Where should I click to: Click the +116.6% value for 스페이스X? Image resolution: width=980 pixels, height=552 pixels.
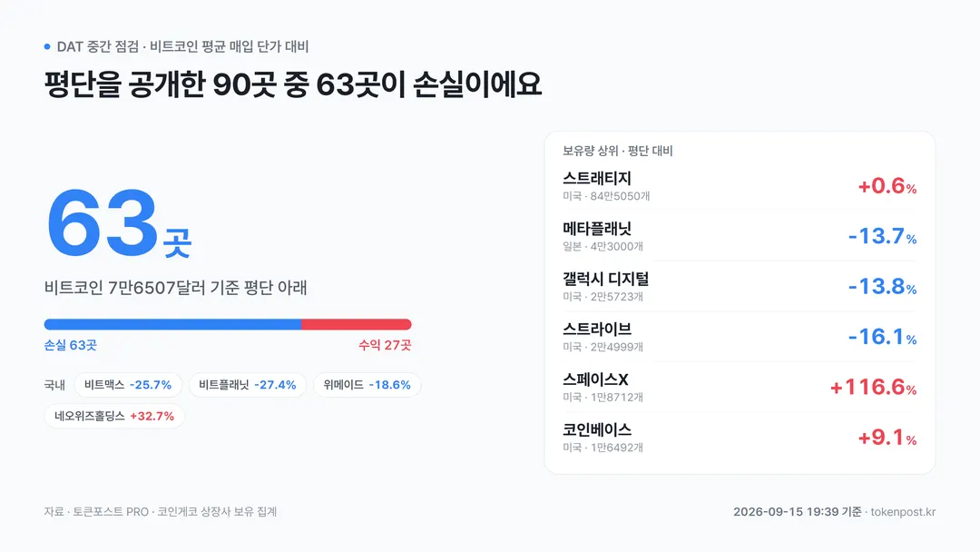873,387
